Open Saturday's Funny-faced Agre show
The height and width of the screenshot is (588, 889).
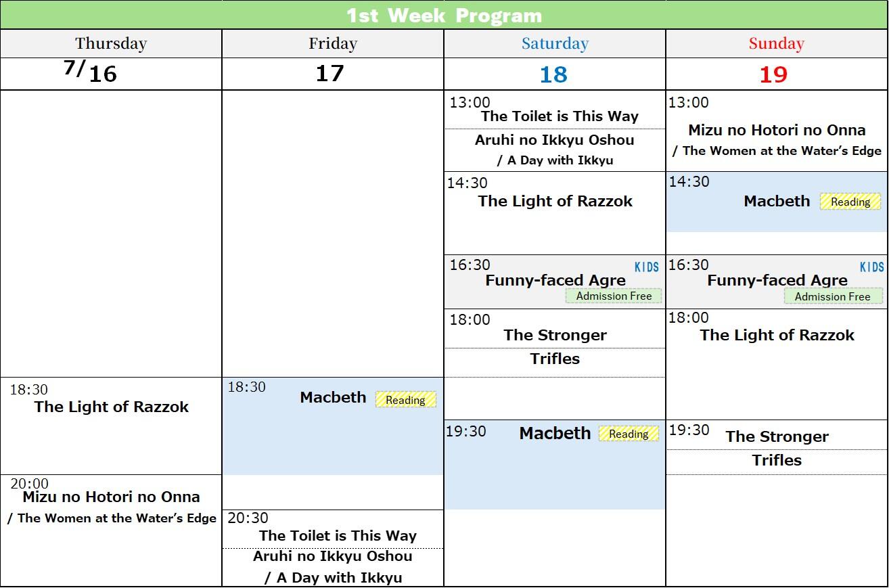(555, 280)
